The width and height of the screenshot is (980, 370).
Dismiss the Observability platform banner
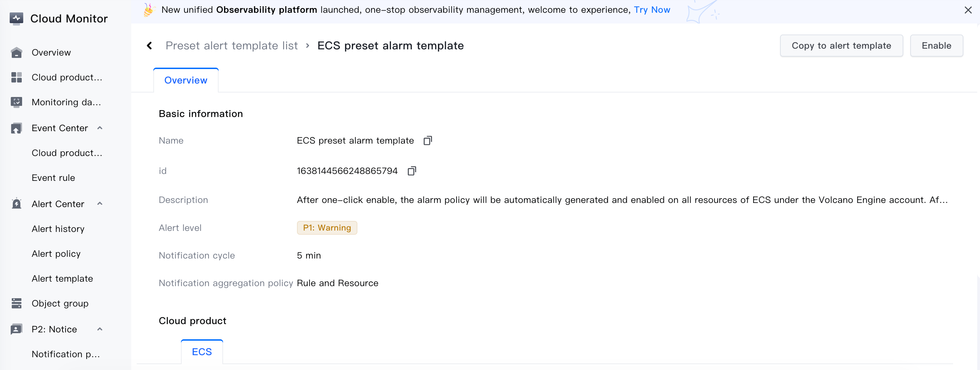968,10
